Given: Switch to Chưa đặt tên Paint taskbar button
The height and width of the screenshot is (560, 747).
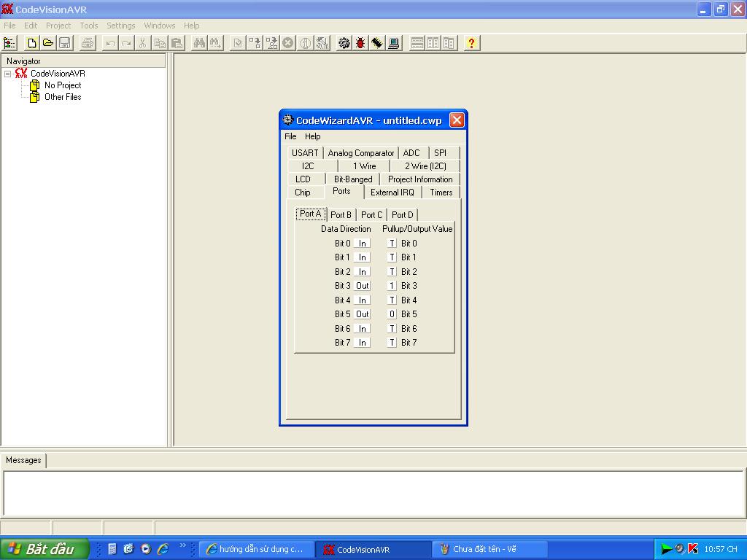Looking at the screenshot, I should click(489, 549).
